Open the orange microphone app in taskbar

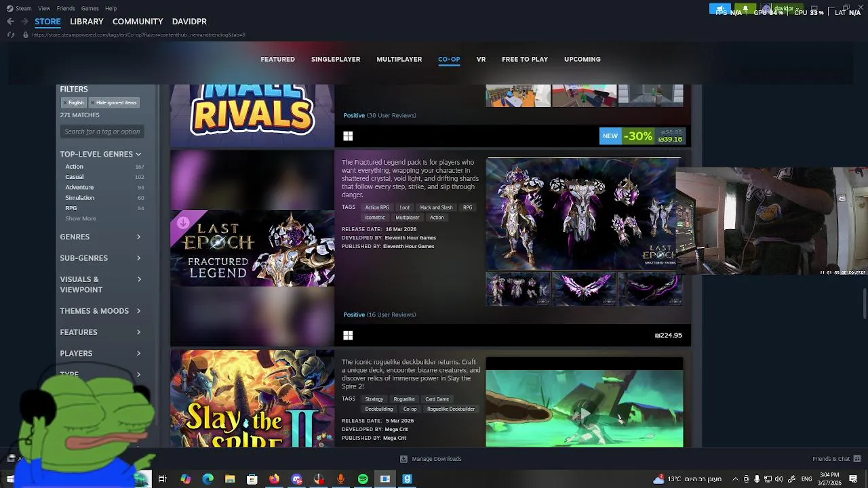tap(340, 479)
